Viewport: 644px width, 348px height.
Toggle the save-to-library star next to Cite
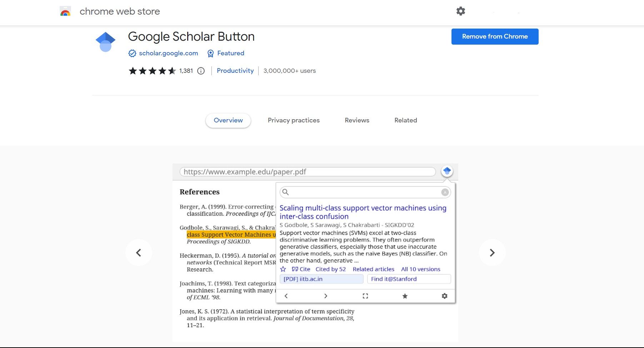283,269
